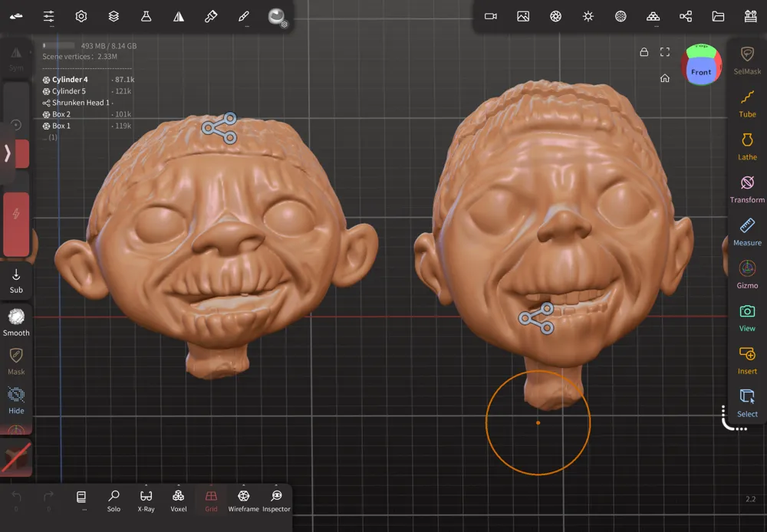Toggle Sub subtract mode
Viewport: 767px width, 532px height.
[16, 281]
